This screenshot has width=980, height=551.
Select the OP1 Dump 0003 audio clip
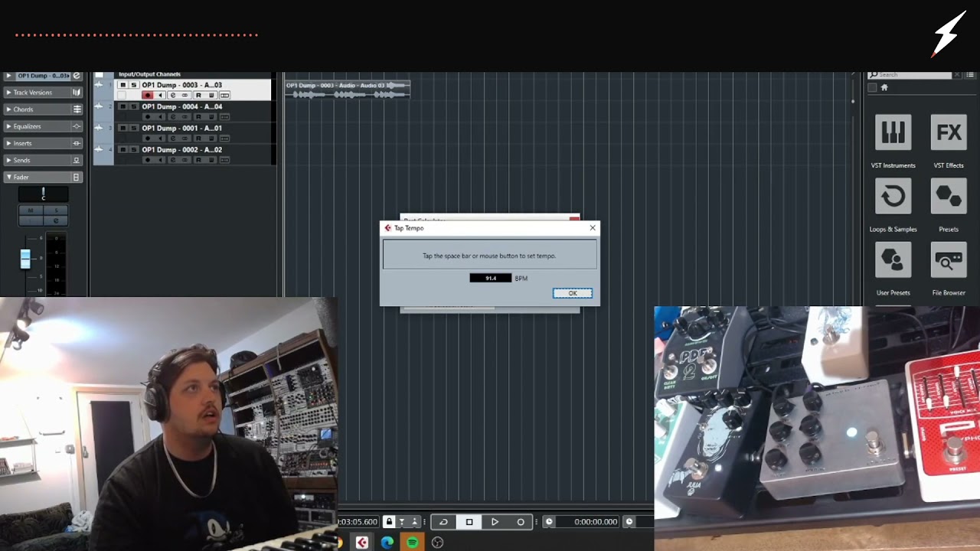[347, 89]
